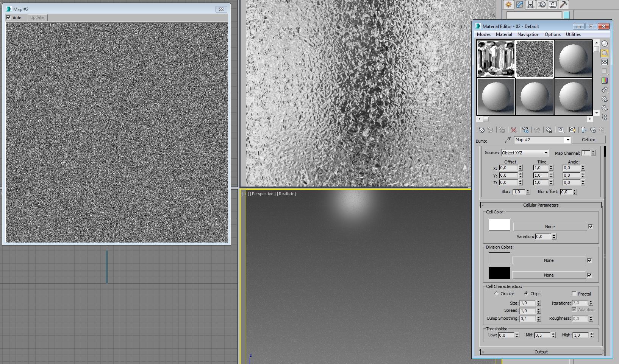
Task: Select the Circular radio button
Action: tap(496, 294)
